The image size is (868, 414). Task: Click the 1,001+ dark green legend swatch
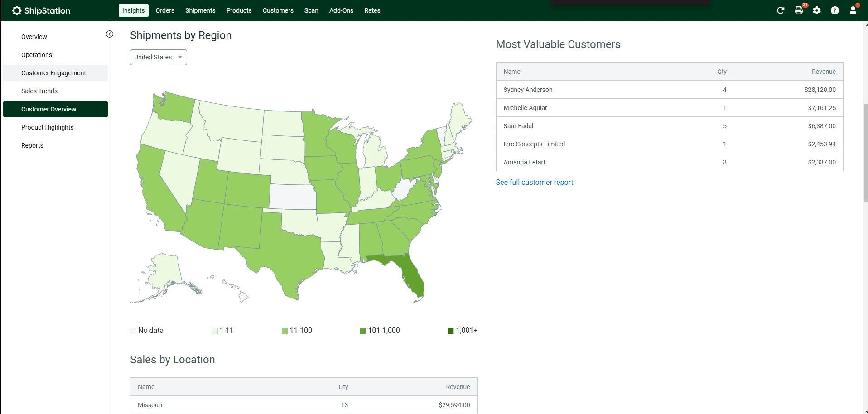[451, 331]
